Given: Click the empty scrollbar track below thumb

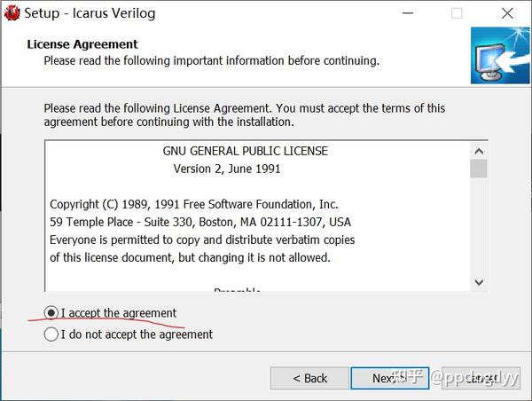Looking at the screenshot, I should click(x=479, y=231).
